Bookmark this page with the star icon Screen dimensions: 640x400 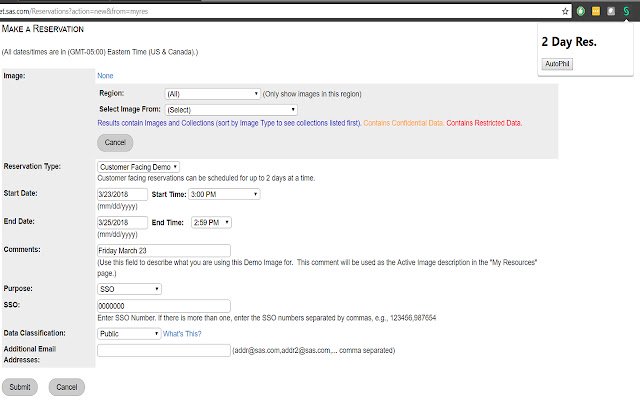(x=565, y=11)
